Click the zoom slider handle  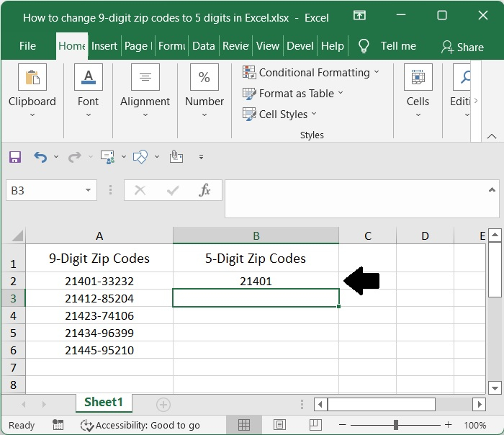[396, 425]
